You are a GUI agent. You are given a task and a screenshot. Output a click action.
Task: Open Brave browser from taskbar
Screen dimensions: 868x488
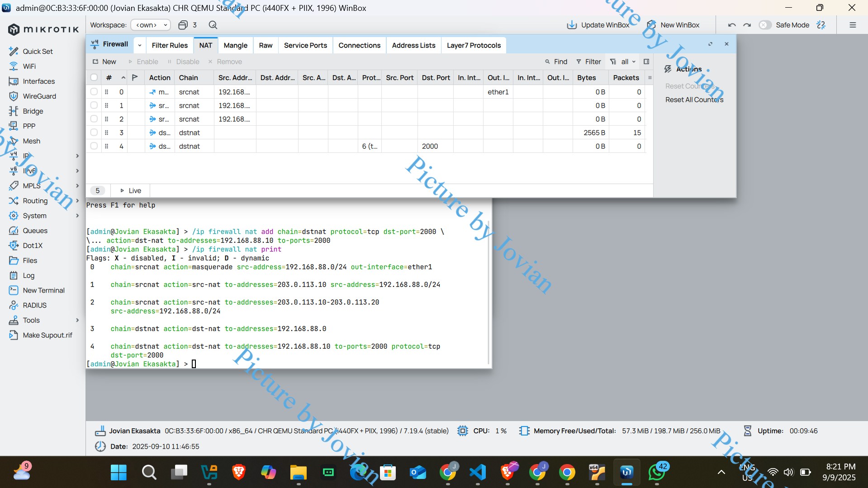[x=239, y=473]
